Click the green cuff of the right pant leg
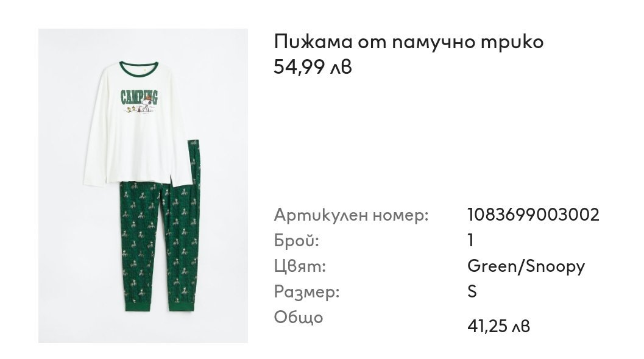 tap(181, 305)
